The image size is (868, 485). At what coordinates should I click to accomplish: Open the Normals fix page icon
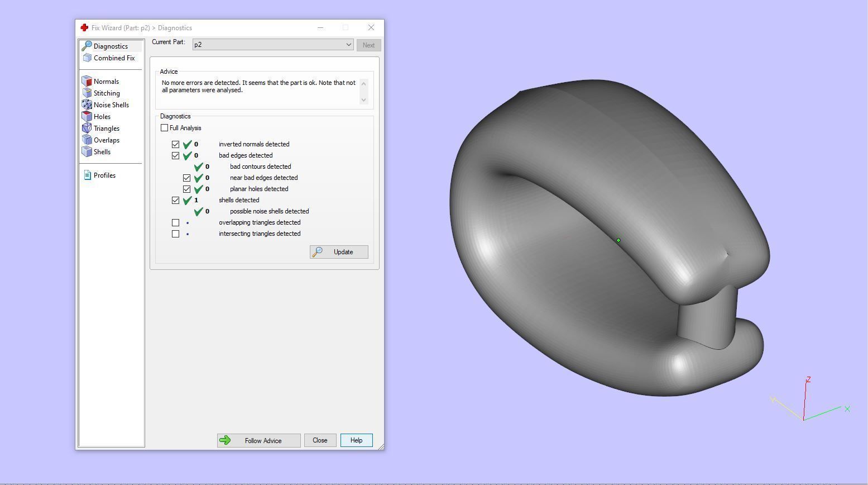click(x=87, y=82)
